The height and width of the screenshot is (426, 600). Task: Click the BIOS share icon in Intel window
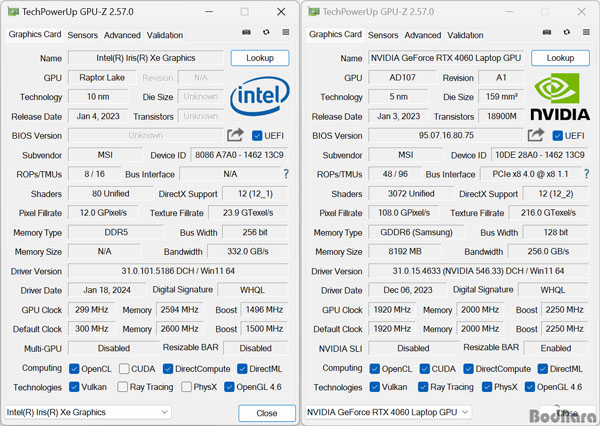coord(235,135)
